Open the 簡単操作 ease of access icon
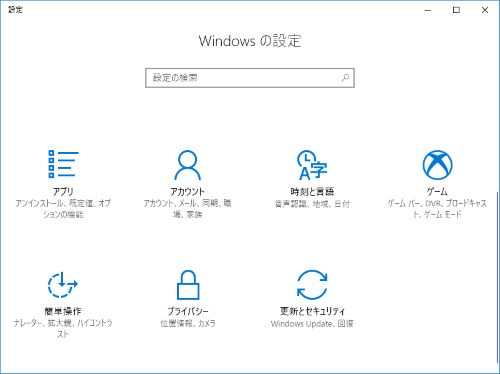This screenshot has height=374, width=500. click(63, 285)
